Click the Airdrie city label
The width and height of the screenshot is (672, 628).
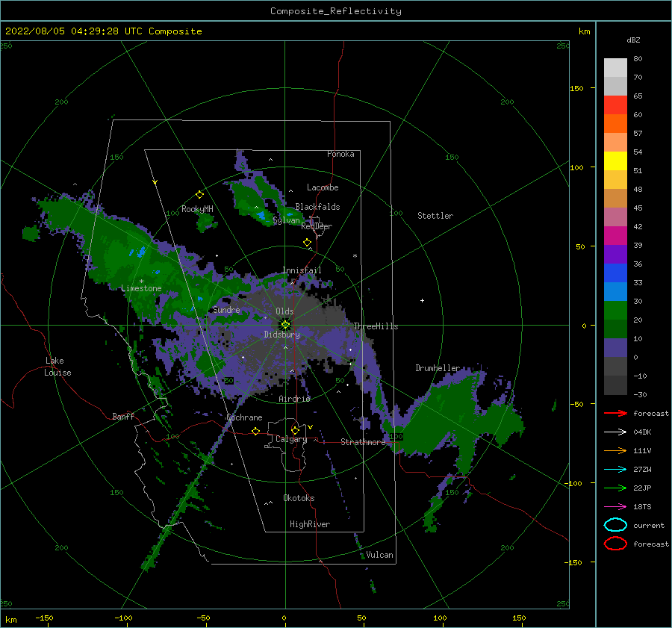click(294, 399)
